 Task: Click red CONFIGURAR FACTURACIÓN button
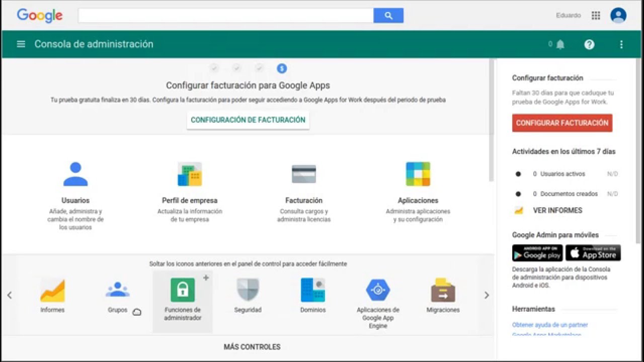[x=562, y=123]
